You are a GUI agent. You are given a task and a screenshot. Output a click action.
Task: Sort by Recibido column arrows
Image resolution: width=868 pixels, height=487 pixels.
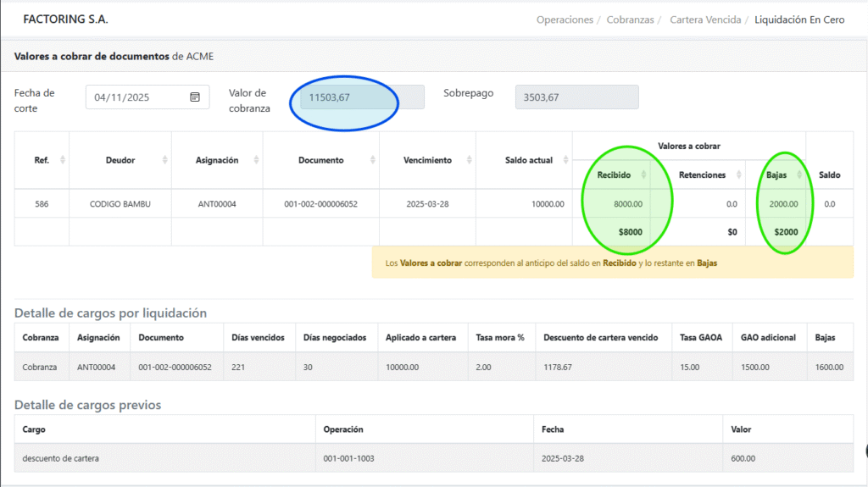point(643,174)
